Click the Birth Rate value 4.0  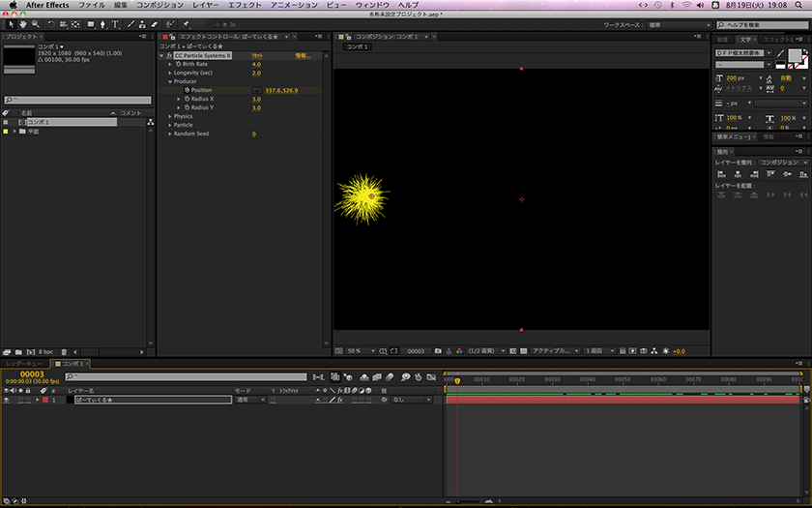[x=256, y=64]
